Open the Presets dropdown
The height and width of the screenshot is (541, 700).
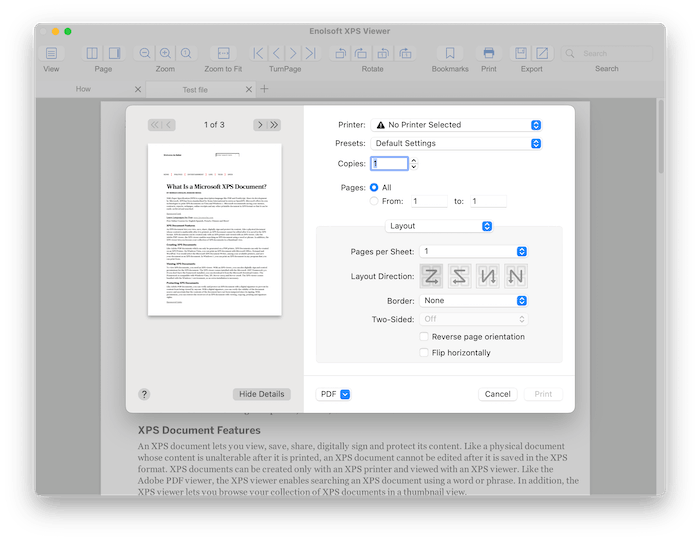[456, 143]
